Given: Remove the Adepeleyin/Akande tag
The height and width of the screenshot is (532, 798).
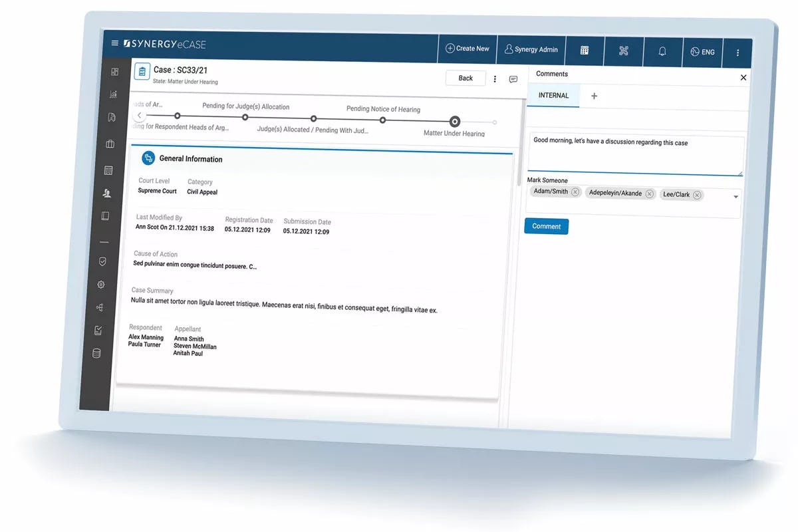Looking at the screenshot, I should click(x=649, y=194).
